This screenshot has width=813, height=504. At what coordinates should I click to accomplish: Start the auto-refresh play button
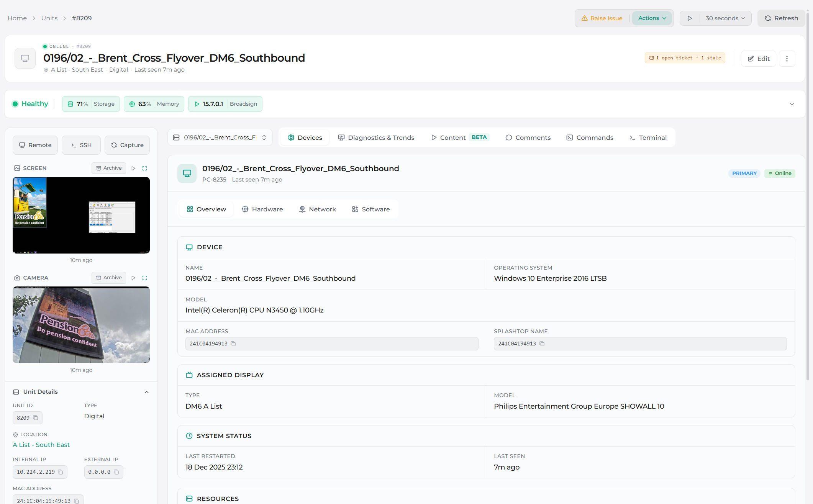click(x=690, y=18)
